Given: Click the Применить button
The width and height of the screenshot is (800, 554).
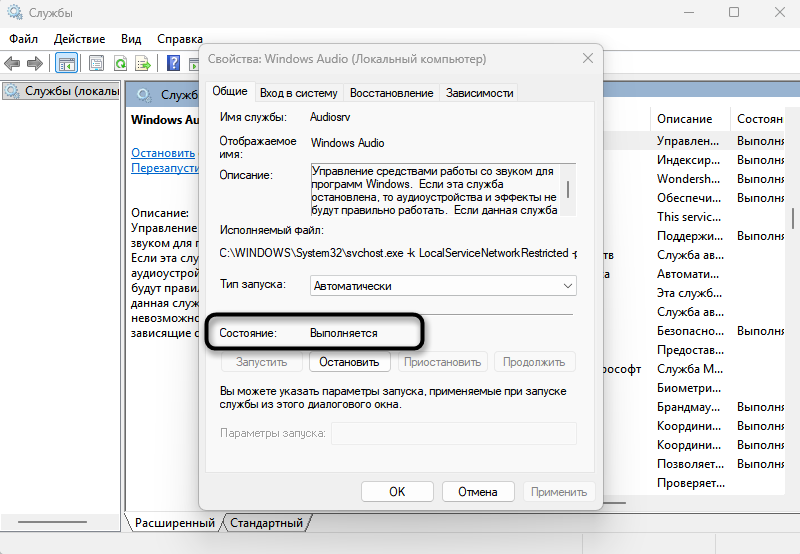Looking at the screenshot, I should click(559, 492).
